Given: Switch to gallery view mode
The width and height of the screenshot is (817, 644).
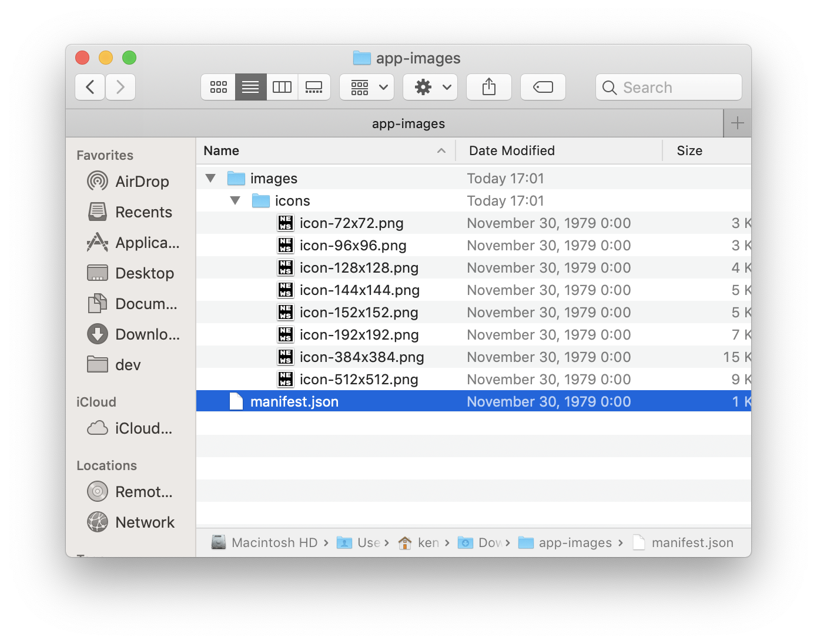Looking at the screenshot, I should pos(314,86).
